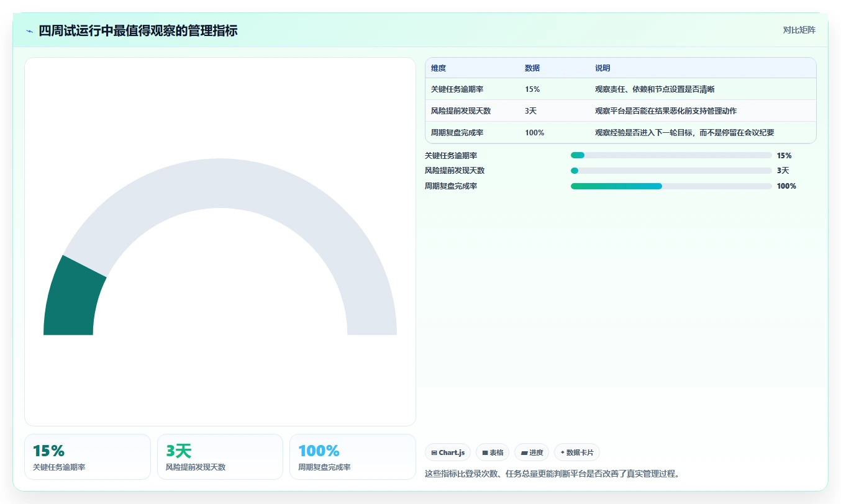Click the 15% value beside progress bar
841x504 pixels.
tap(784, 155)
